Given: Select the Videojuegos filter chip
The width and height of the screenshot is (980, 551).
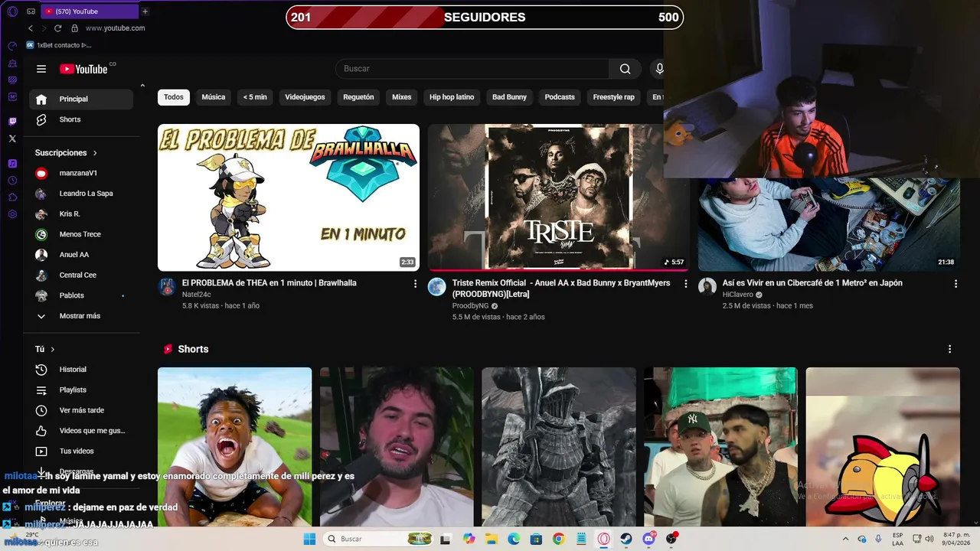Looking at the screenshot, I should click(x=305, y=97).
